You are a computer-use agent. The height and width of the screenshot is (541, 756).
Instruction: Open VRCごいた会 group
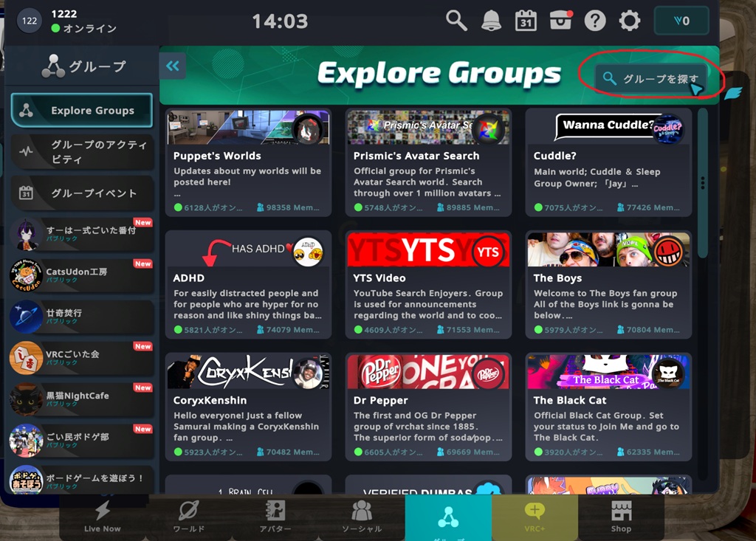tap(81, 358)
